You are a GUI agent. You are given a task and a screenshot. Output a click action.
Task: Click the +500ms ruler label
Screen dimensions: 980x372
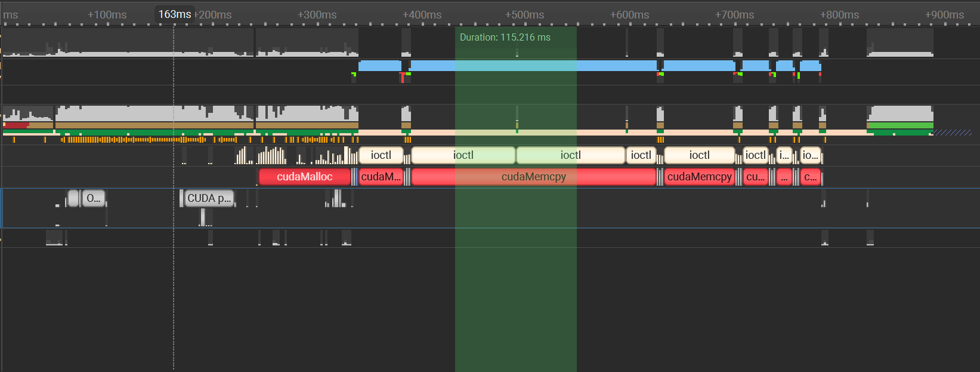click(525, 15)
